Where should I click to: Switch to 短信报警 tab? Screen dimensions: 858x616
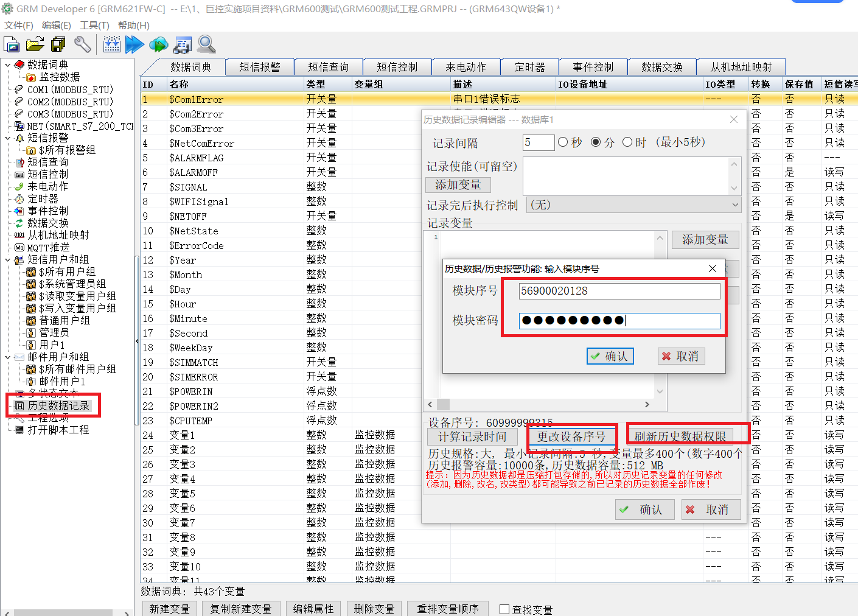coord(260,67)
